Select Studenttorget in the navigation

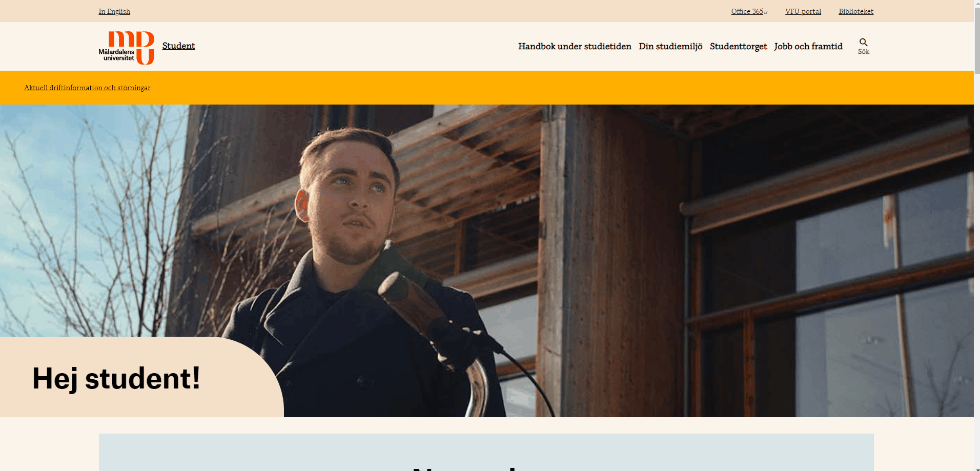(738, 46)
